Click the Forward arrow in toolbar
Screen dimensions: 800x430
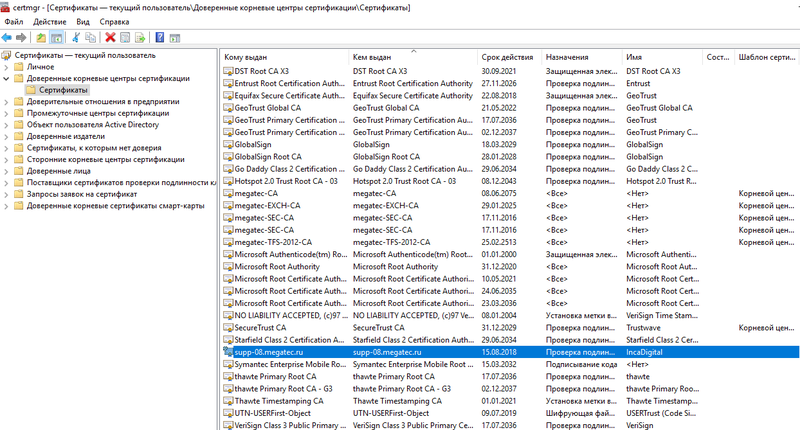click(21, 37)
